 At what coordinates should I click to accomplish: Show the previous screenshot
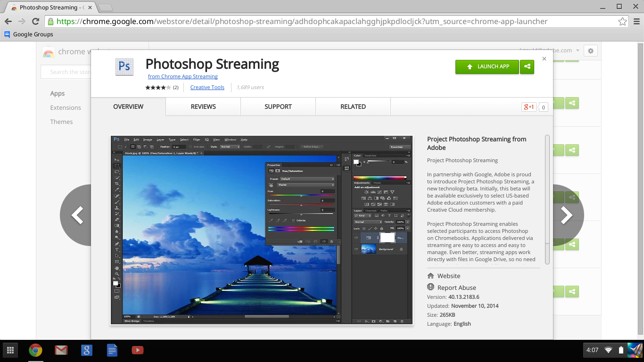click(77, 215)
